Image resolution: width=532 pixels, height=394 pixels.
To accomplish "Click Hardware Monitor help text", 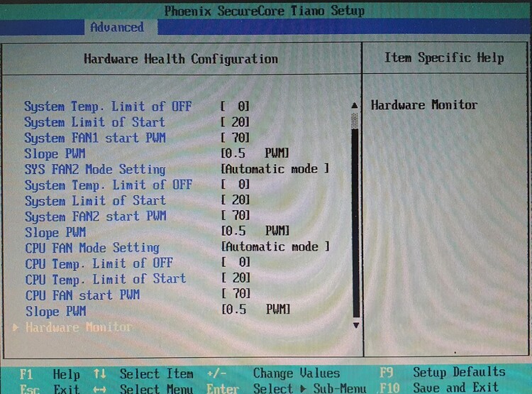I will tap(424, 105).
